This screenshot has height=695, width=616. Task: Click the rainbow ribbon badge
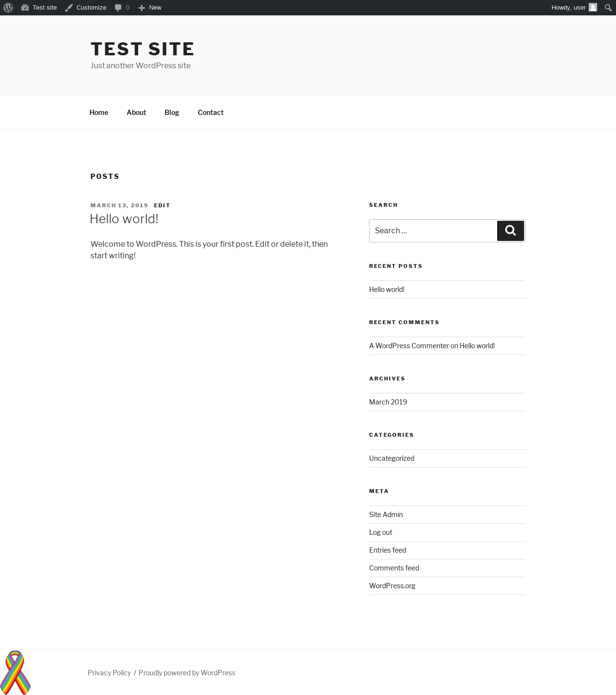pyautogui.click(x=15, y=672)
